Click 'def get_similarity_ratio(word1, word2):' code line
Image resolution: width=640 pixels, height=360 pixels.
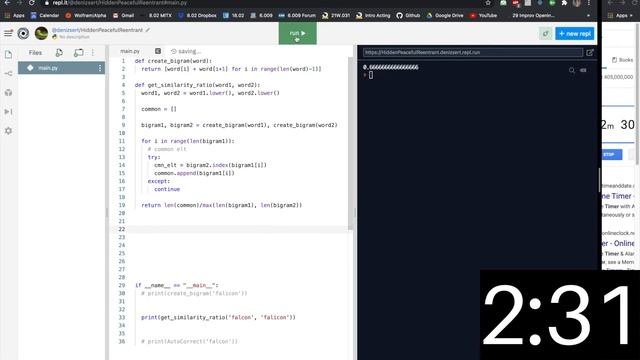click(197, 85)
